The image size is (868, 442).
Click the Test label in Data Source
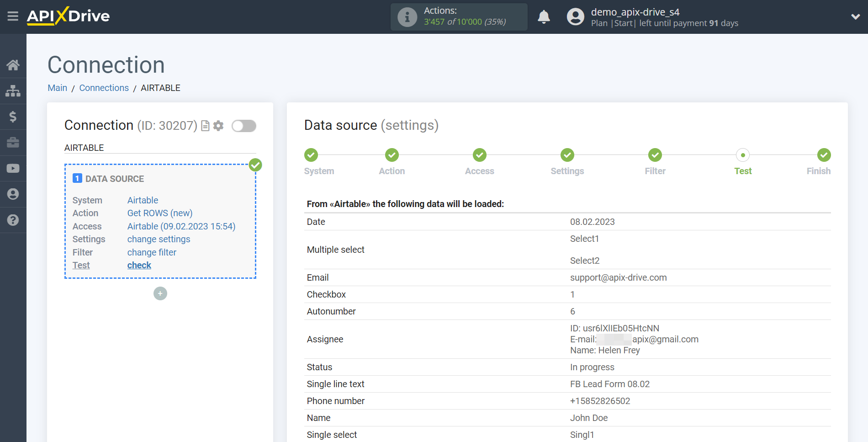point(81,265)
